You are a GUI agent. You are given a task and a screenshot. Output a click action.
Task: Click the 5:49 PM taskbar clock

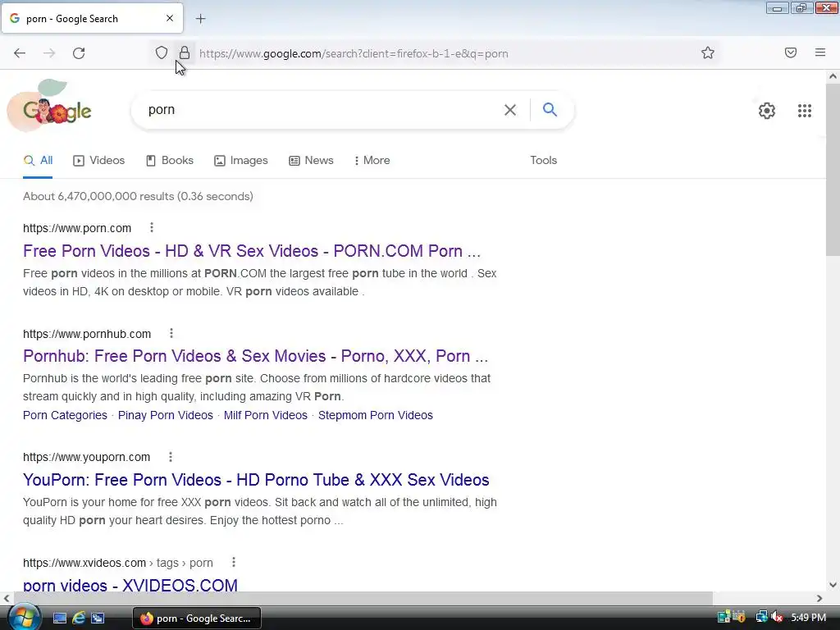[x=808, y=618]
